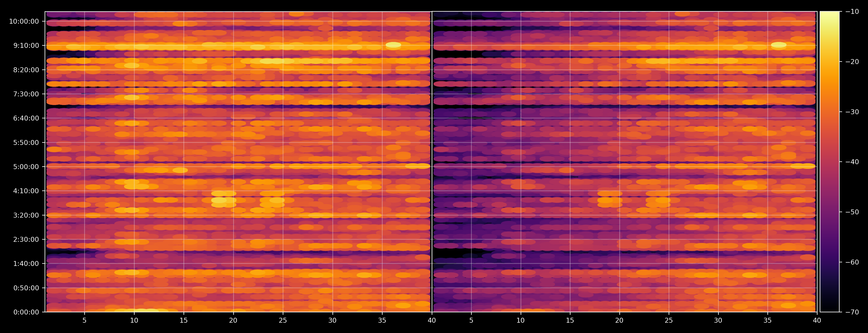The height and width of the screenshot is (333, 868).
Task: Select x-axis label 30 under right heatmap
Action: click(x=718, y=321)
